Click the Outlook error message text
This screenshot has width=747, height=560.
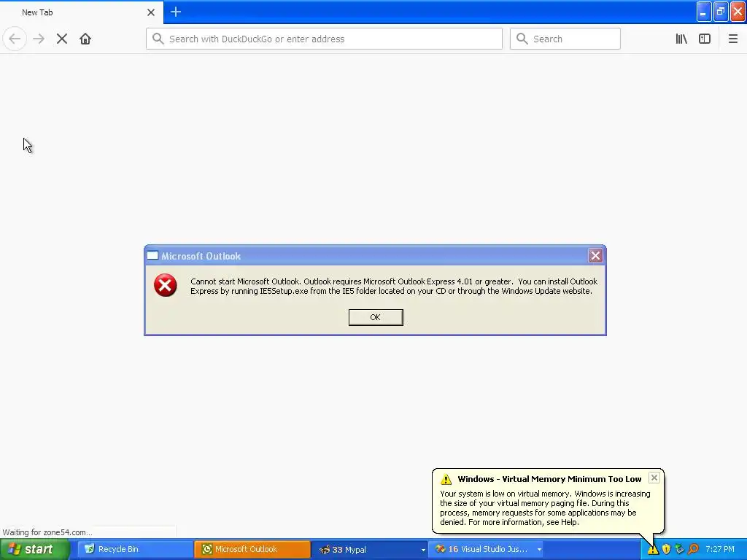[x=393, y=286]
